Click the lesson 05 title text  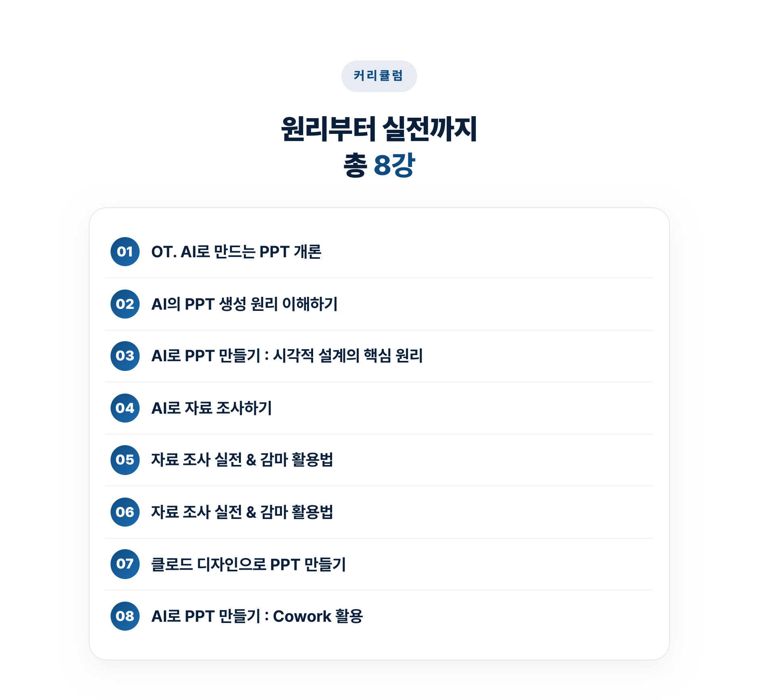tap(242, 460)
